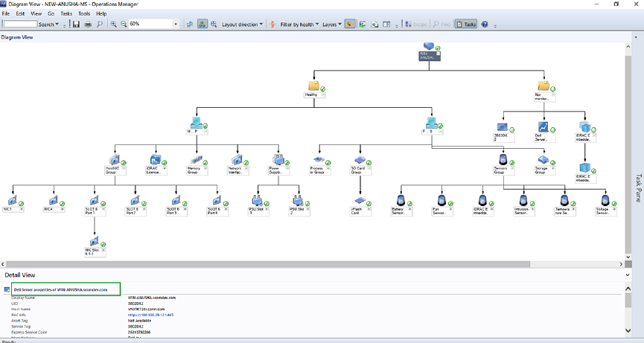Toggle the split-pane icon left of Scope
This screenshot has height=343, width=644.
coord(386,25)
